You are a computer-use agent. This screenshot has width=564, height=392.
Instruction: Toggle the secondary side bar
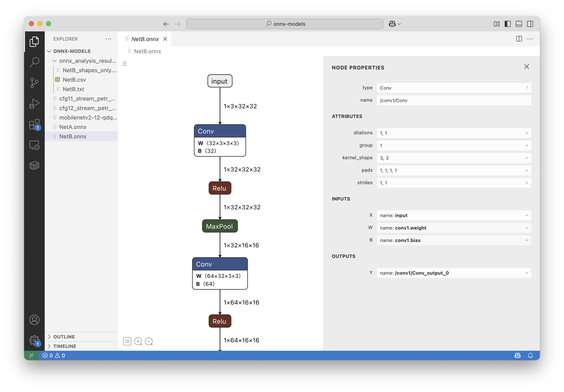click(530, 24)
